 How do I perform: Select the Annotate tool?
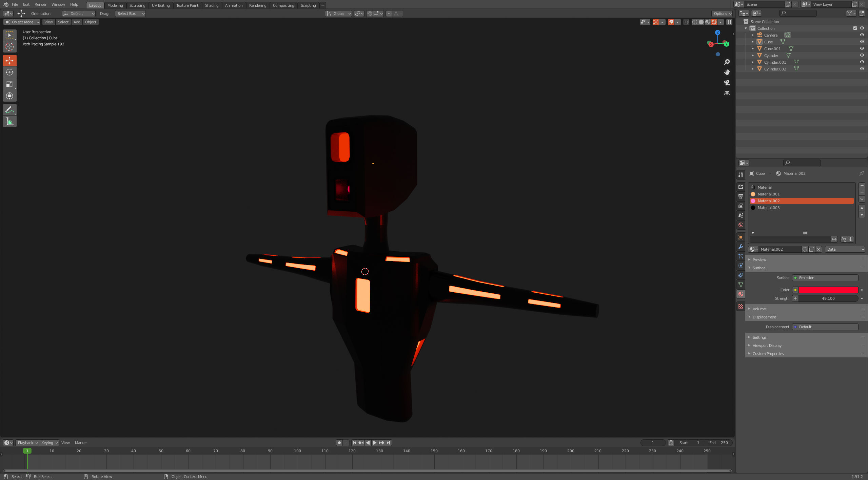tap(9, 110)
